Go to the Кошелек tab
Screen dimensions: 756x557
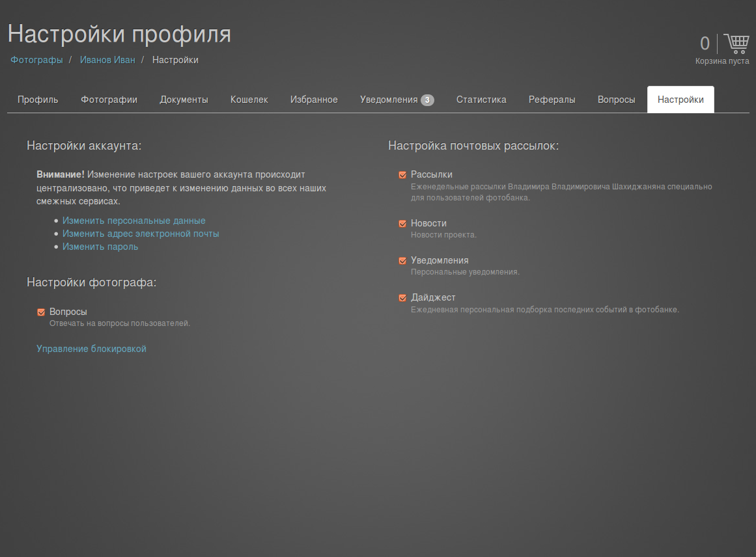pyautogui.click(x=249, y=100)
